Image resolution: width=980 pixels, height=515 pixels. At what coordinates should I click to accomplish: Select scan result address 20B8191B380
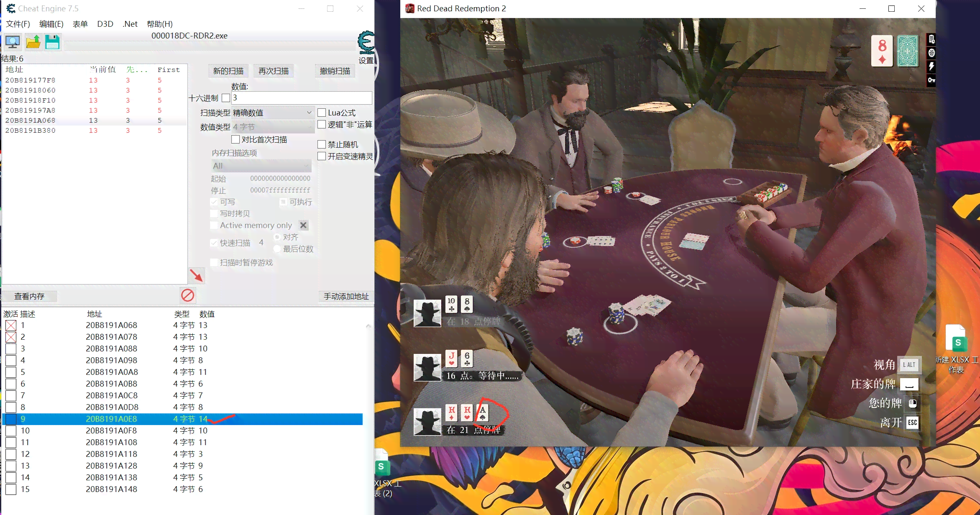click(x=95, y=130)
